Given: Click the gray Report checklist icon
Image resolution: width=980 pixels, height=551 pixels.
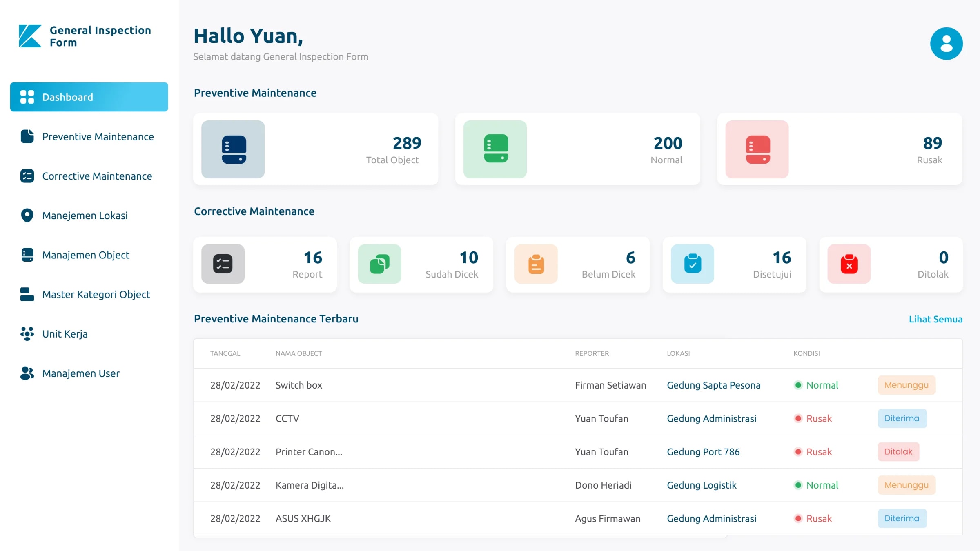Looking at the screenshot, I should coord(223,264).
